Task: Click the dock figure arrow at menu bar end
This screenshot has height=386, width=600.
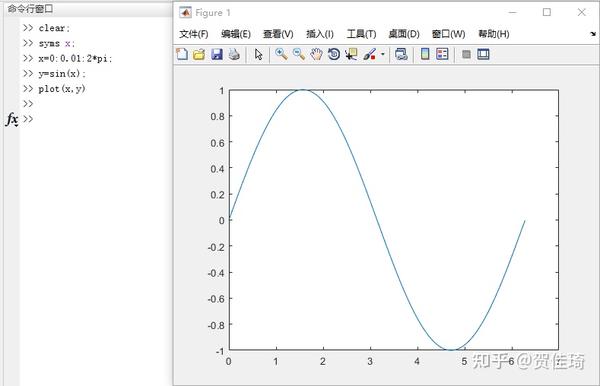Action: 593,34
